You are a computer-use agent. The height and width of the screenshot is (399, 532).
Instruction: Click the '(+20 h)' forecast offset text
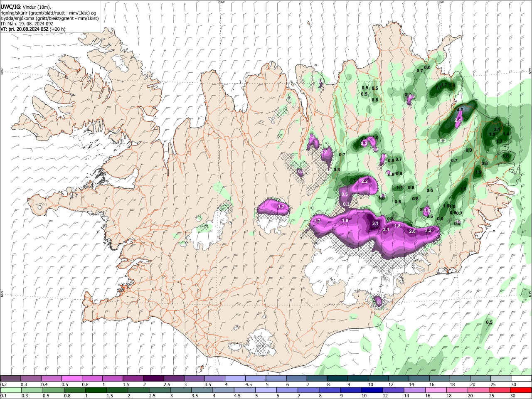tap(58, 29)
